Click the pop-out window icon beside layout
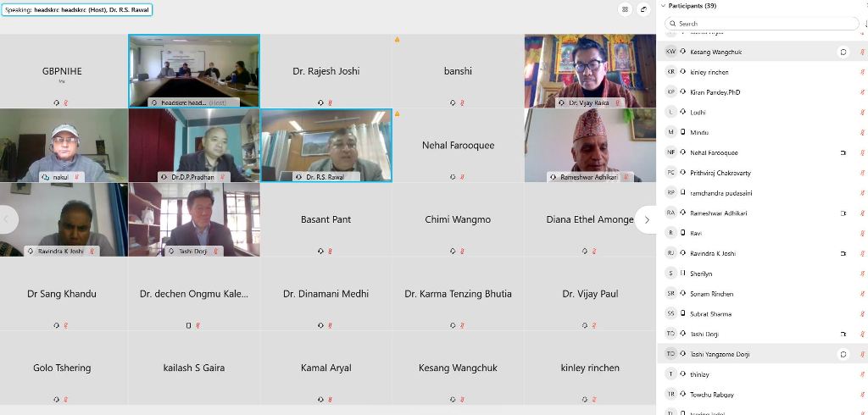 (x=643, y=9)
